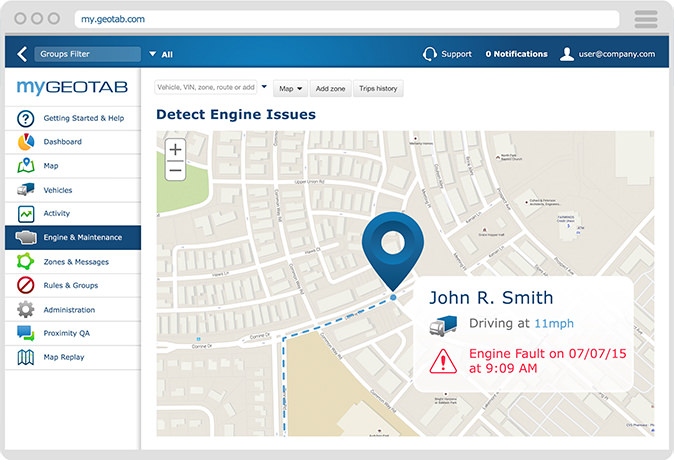Screen dimensions: 674x460
Task: Open the browser hamburger menu
Action: [646, 19]
